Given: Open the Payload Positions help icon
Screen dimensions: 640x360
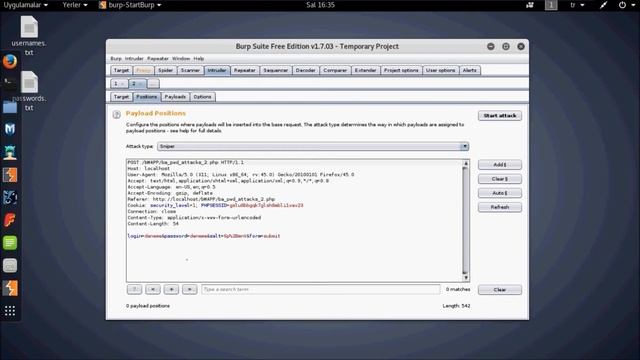Looking at the screenshot, I should [117, 115].
